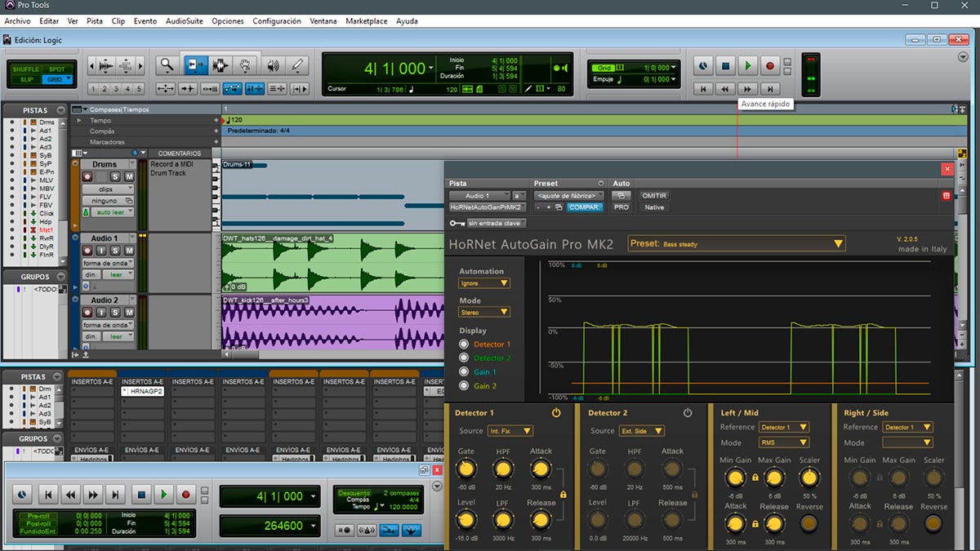Click the PRO automation button
The image size is (980, 551).
621,207
